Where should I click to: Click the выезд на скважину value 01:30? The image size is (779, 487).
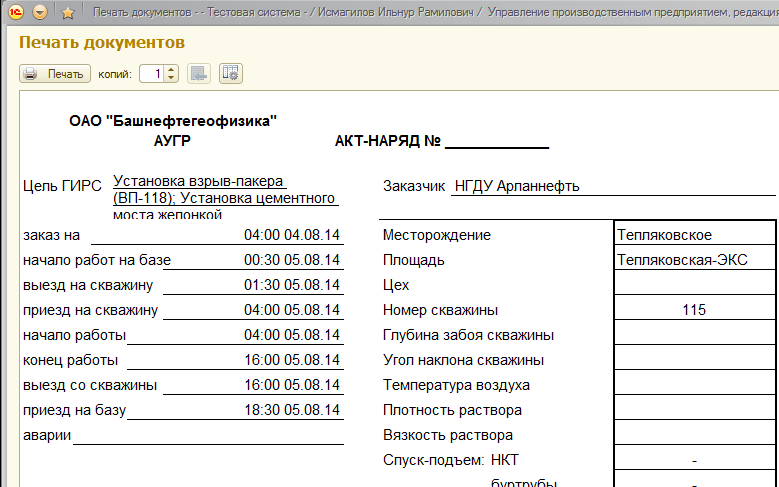pos(292,285)
